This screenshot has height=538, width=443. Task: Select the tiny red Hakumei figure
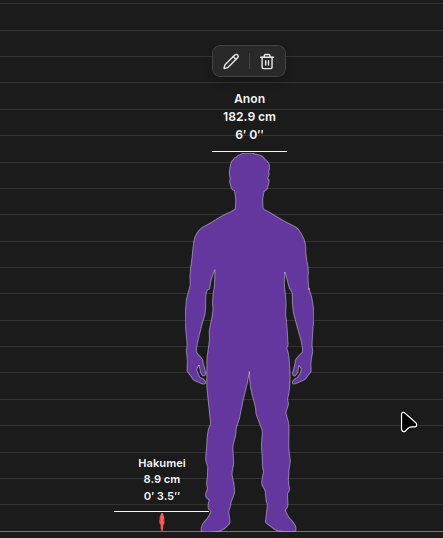coord(162,522)
